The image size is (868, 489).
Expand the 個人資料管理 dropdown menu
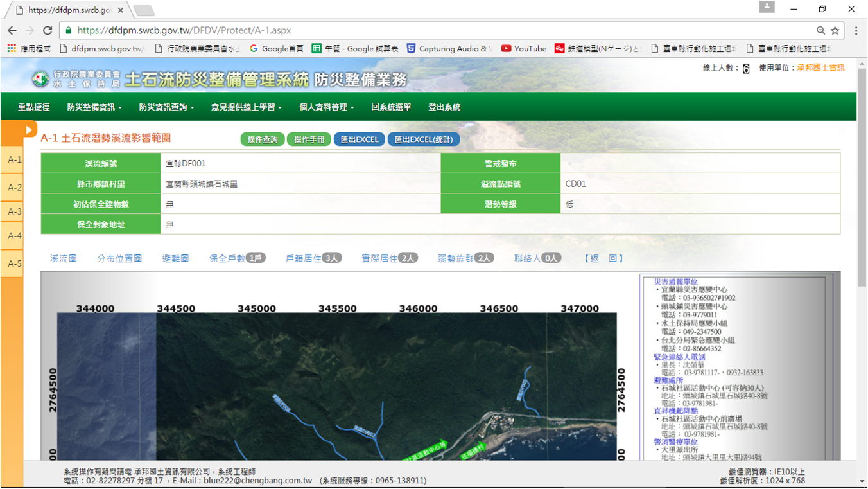point(327,107)
